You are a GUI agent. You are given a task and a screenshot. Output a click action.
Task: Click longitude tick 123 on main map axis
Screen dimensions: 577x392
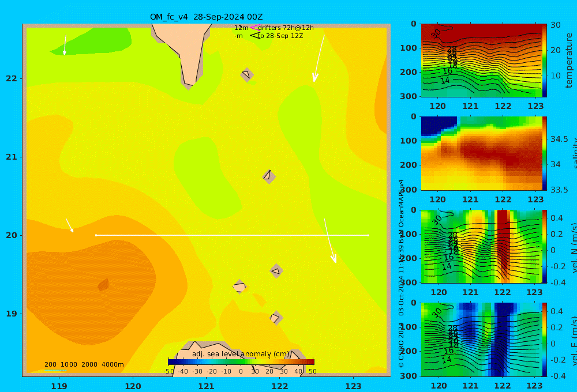pos(353,386)
